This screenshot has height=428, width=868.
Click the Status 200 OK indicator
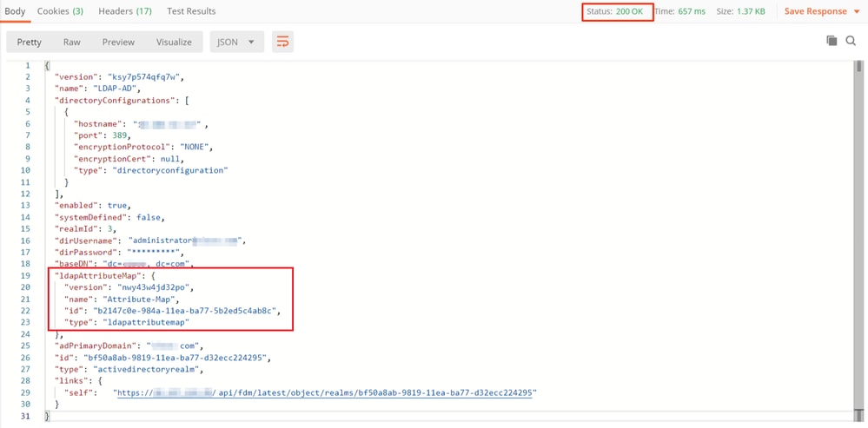[x=618, y=11]
